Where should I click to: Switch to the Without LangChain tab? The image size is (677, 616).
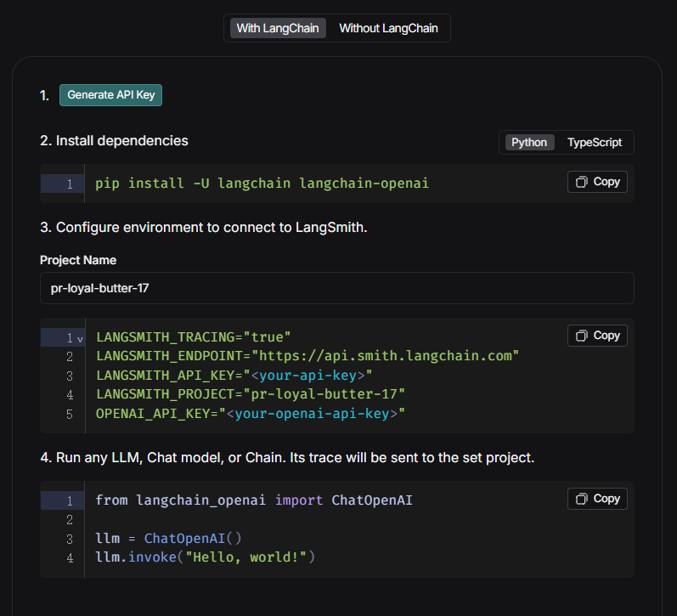tap(388, 28)
